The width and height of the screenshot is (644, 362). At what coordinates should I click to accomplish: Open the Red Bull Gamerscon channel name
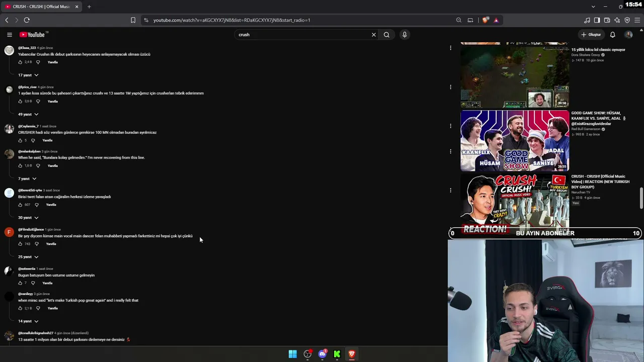click(586, 129)
